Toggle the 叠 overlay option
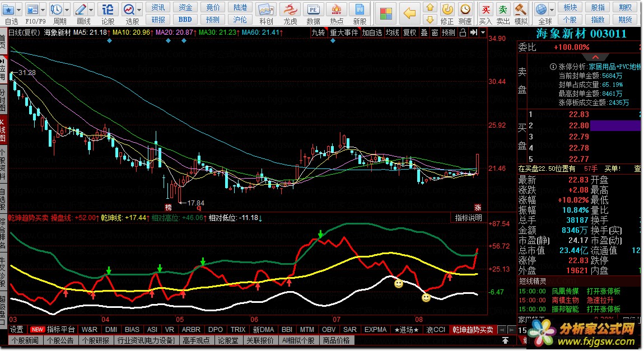Viewport: 644px width, 351px height. 424,32
